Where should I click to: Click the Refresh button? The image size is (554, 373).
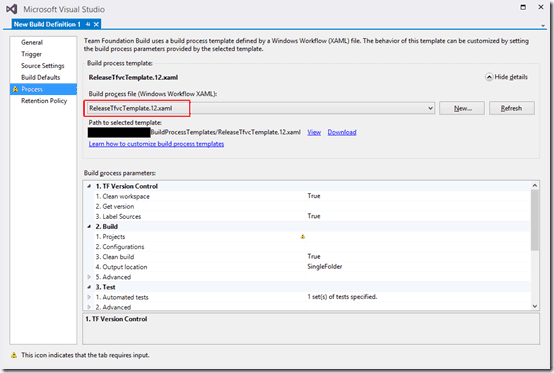click(x=512, y=108)
